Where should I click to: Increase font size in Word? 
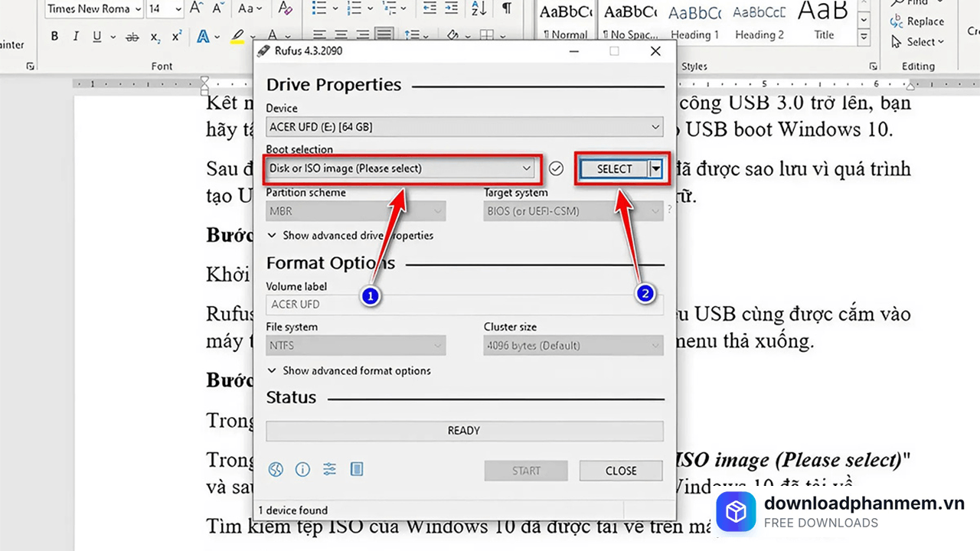pyautogui.click(x=197, y=8)
